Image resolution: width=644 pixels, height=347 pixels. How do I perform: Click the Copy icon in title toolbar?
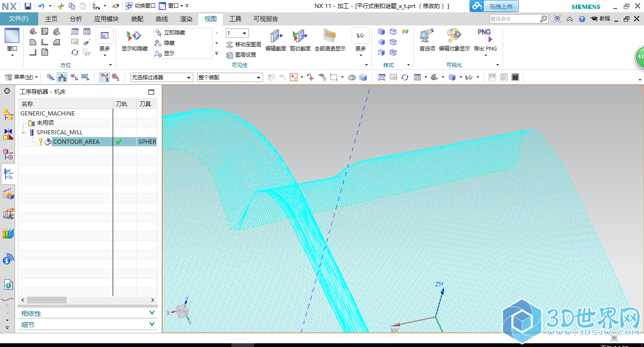[72, 6]
